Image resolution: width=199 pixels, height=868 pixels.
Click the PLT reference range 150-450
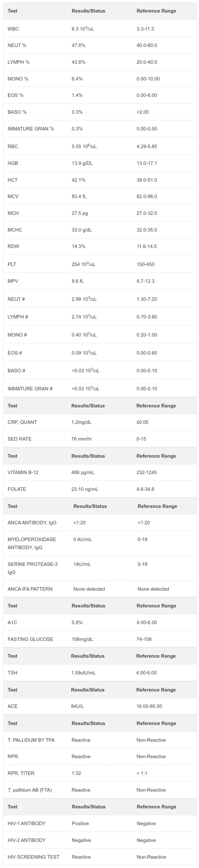coord(145,264)
